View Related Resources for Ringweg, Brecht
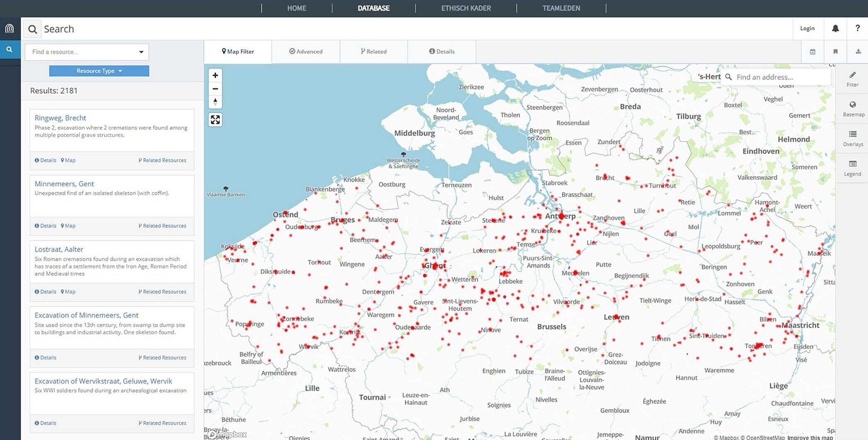 point(162,160)
